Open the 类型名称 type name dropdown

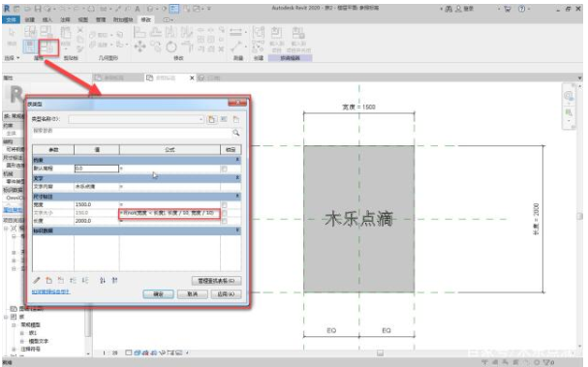click(201, 119)
